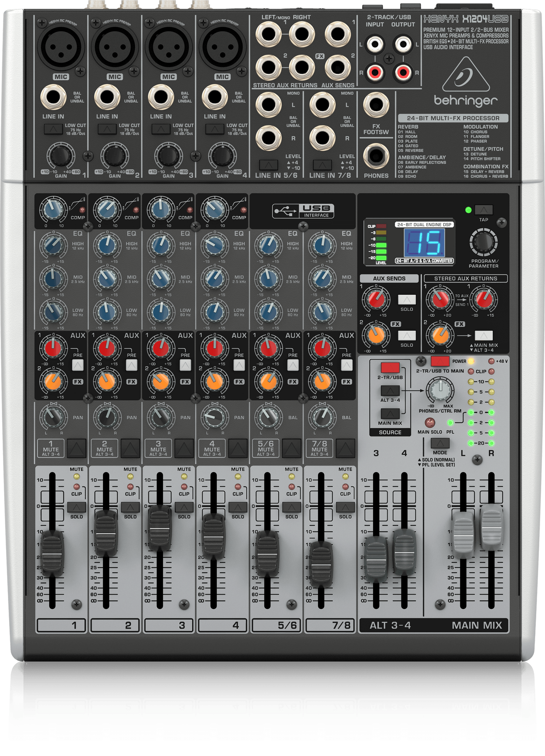Viewport: 545px width, 756px height.
Task: Toggle channel 1 LOW CUT switch
Action: (x=53, y=129)
